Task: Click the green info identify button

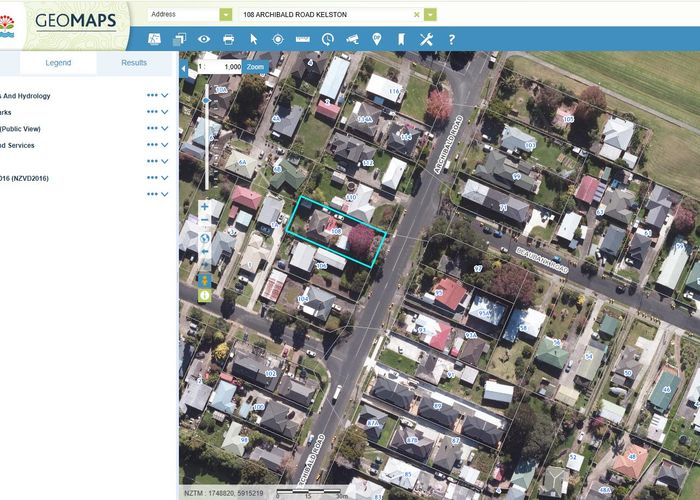Action: point(204,295)
